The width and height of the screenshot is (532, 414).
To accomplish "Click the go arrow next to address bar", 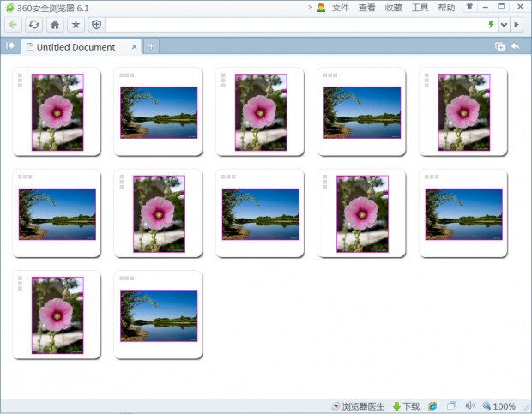I will (517, 25).
